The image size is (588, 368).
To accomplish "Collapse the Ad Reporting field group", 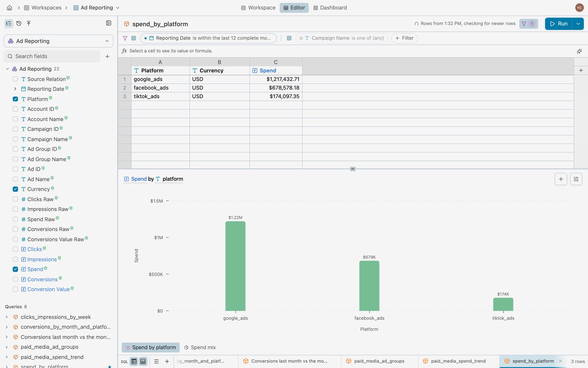I will [x=8, y=69].
